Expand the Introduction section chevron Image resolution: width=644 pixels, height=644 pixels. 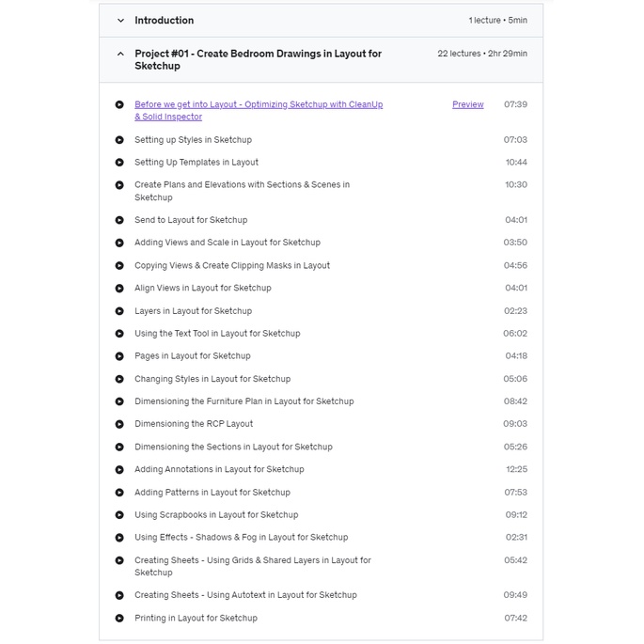(x=120, y=21)
